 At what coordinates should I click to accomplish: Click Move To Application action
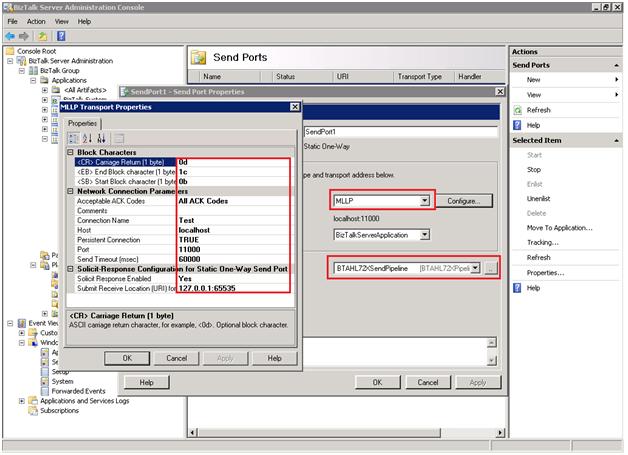tap(559, 228)
